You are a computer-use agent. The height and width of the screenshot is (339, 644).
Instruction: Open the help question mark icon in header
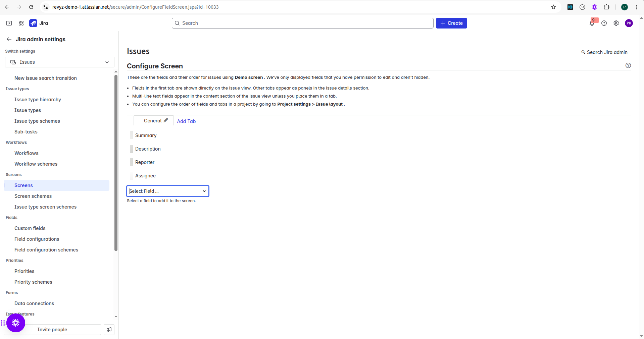click(604, 23)
